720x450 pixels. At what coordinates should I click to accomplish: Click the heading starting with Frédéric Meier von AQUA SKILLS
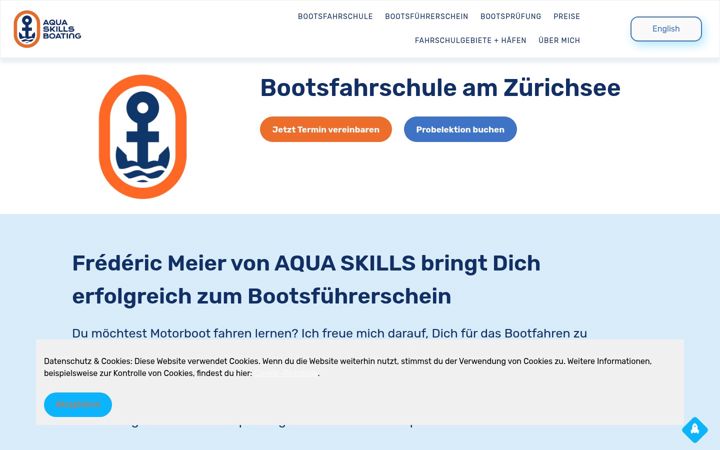306,280
